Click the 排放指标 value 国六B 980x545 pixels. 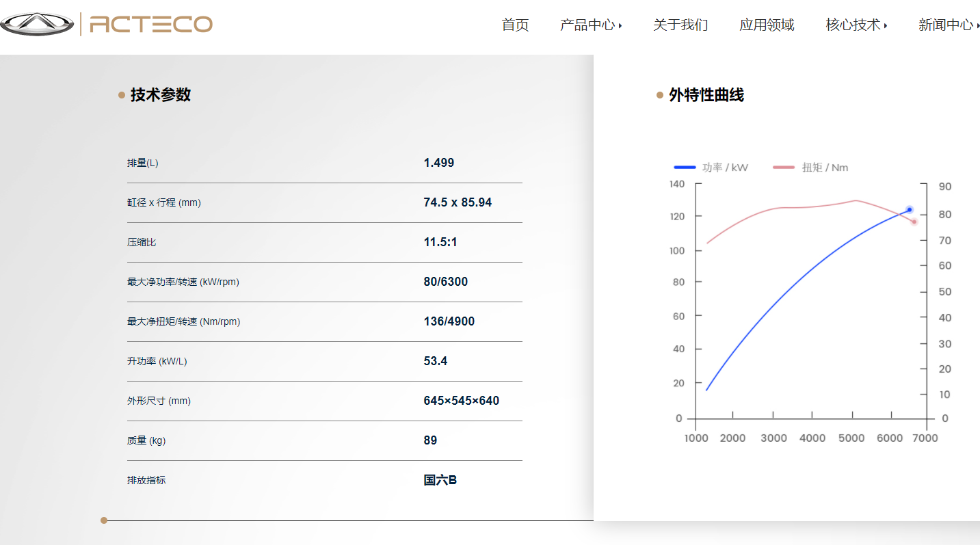(x=440, y=480)
